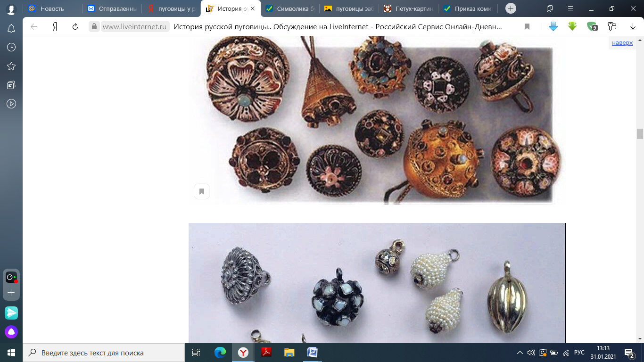The height and width of the screenshot is (362, 644).
Task: Open Alice voice assistant purple icon
Action: 11,332
